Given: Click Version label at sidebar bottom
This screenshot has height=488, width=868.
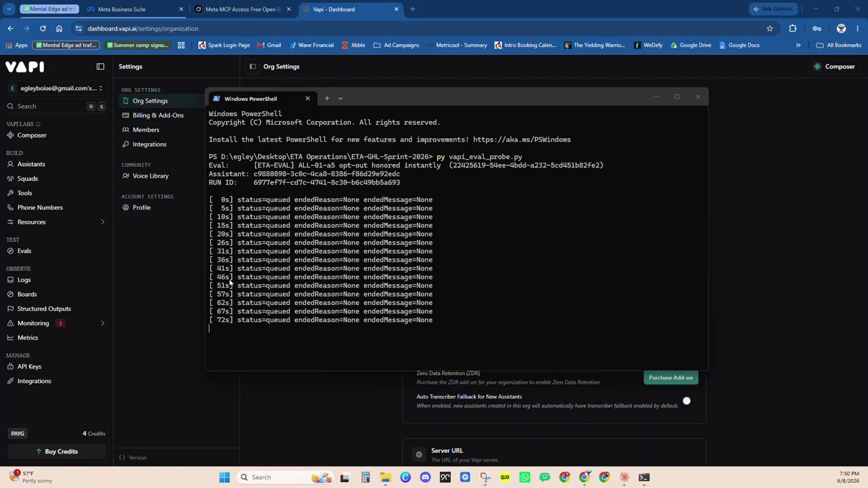Looking at the screenshot, I should tap(133, 457).
